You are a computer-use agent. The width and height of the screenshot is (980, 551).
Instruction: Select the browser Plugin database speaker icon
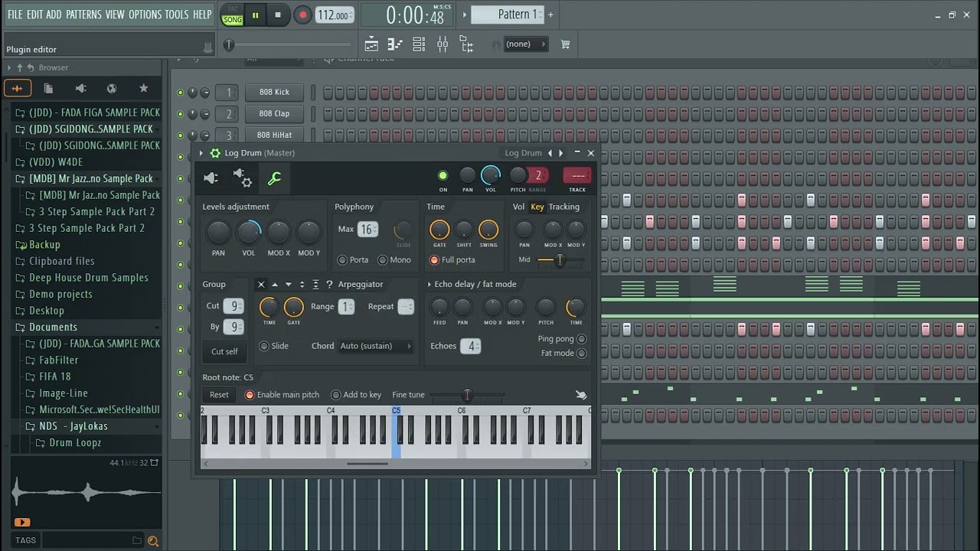point(80,88)
